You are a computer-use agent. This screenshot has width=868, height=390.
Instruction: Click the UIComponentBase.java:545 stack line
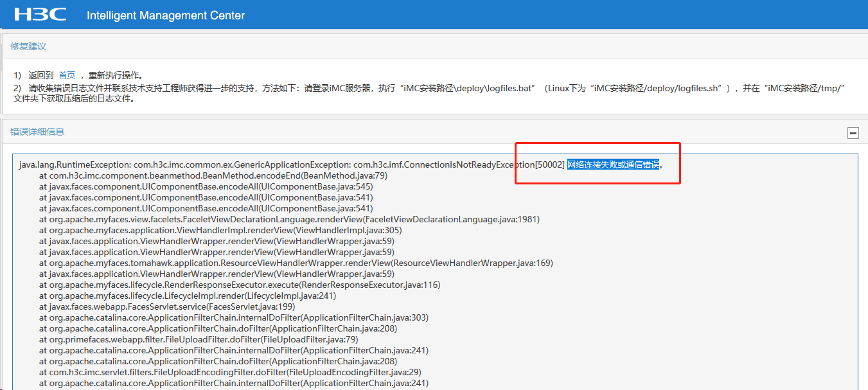pos(206,186)
